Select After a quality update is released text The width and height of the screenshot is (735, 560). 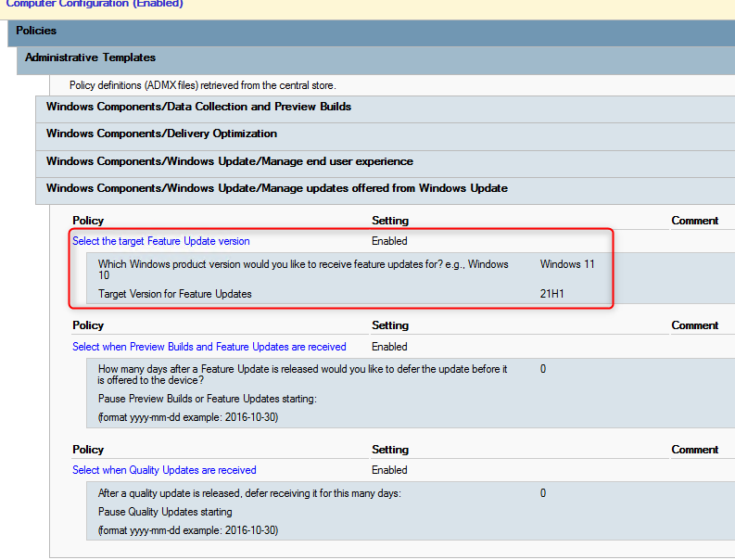pos(249,493)
